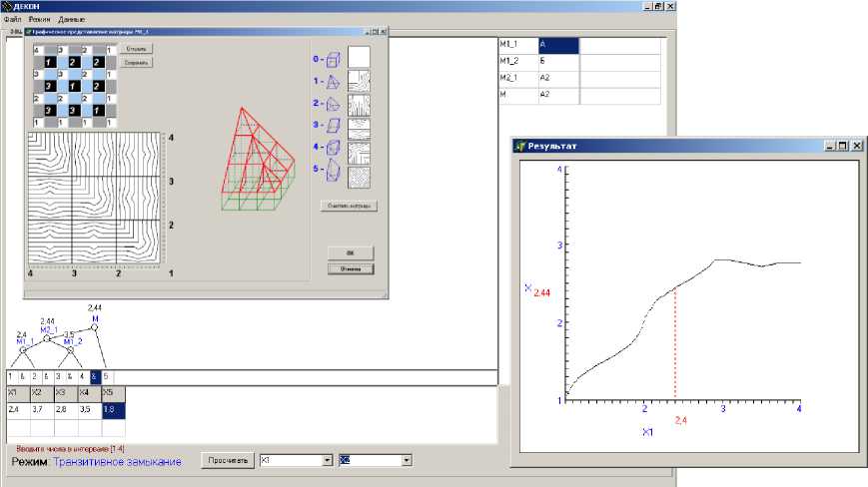Click the M1_2 row label in right table
Screen dimensions: 868x487
click(x=518, y=62)
